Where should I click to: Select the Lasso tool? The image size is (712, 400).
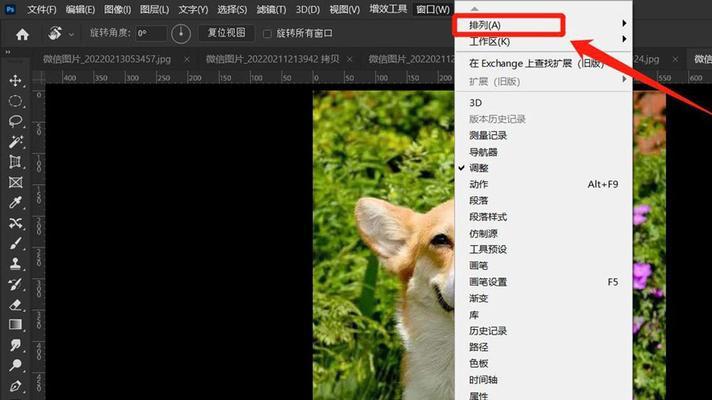tap(15, 121)
